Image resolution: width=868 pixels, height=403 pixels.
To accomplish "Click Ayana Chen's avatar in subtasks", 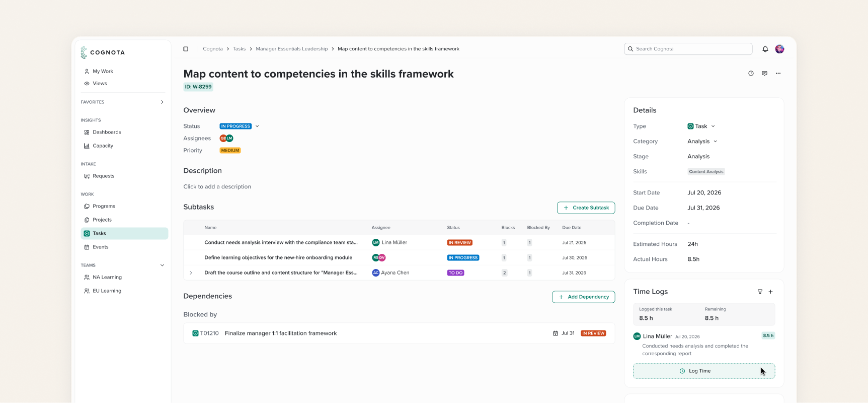I will [375, 273].
